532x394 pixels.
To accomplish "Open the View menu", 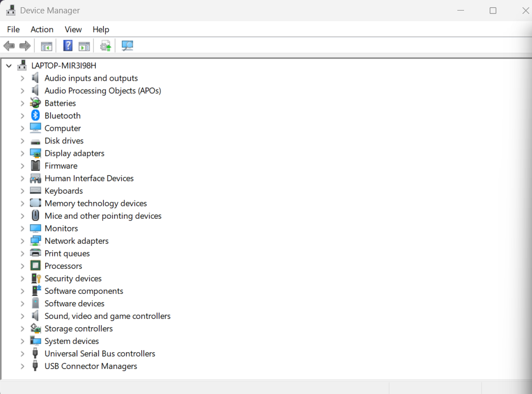I will 73,29.
